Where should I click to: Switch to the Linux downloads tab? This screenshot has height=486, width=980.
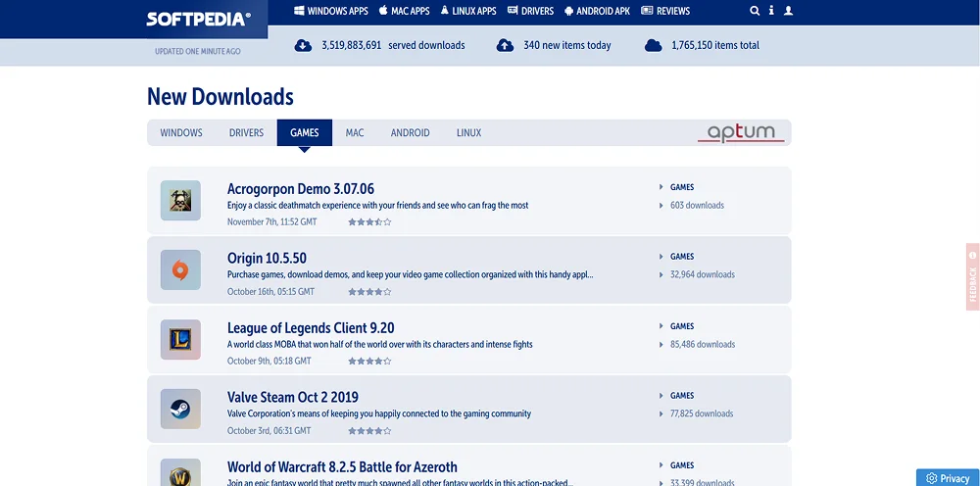(x=468, y=133)
